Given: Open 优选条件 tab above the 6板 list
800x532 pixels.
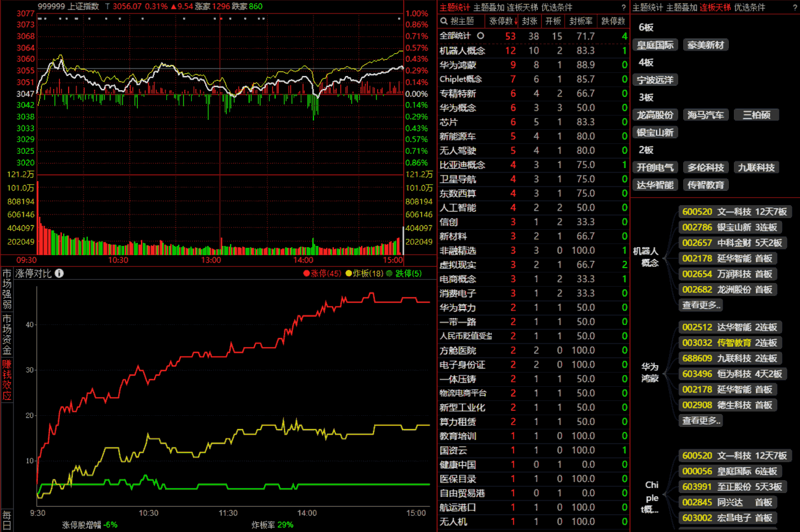Looking at the screenshot, I should [x=749, y=7].
